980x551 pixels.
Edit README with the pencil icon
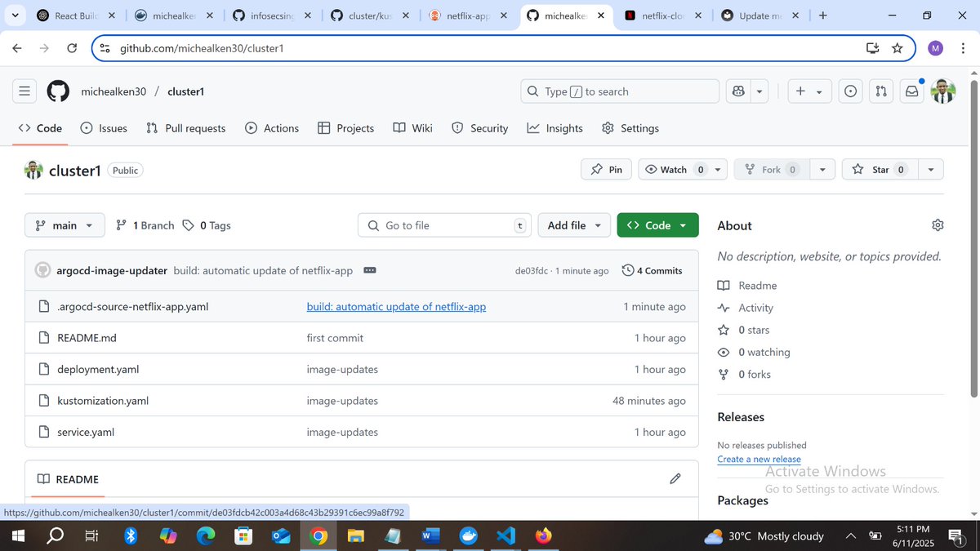[675, 478]
